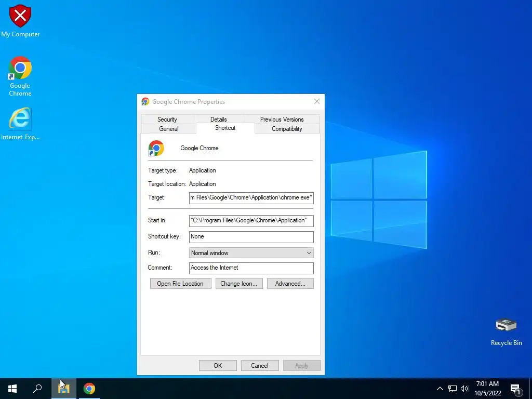Click the Shortcut key field
This screenshot has width=532, height=399.
251,237
